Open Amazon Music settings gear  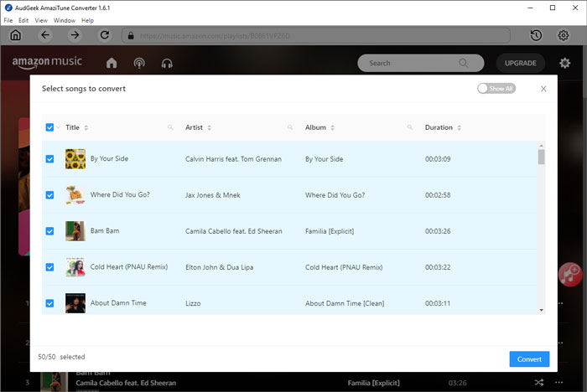tap(564, 63)
